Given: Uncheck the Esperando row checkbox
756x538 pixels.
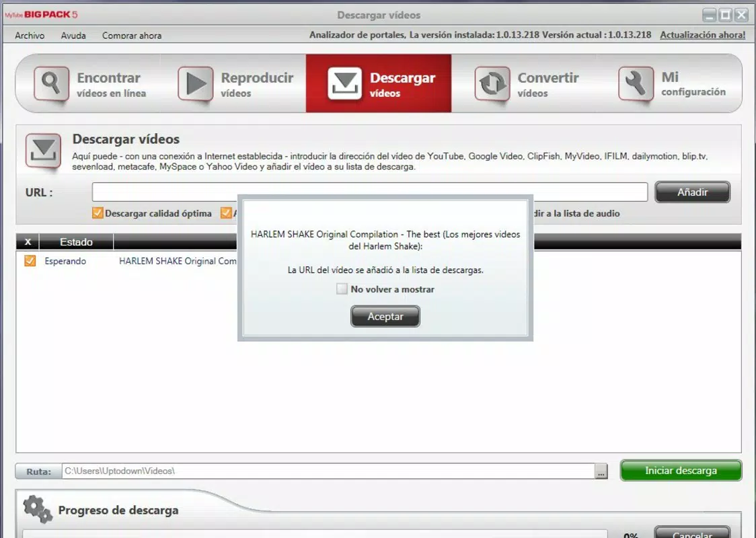Looking at the screenshot, I should 30,261.
